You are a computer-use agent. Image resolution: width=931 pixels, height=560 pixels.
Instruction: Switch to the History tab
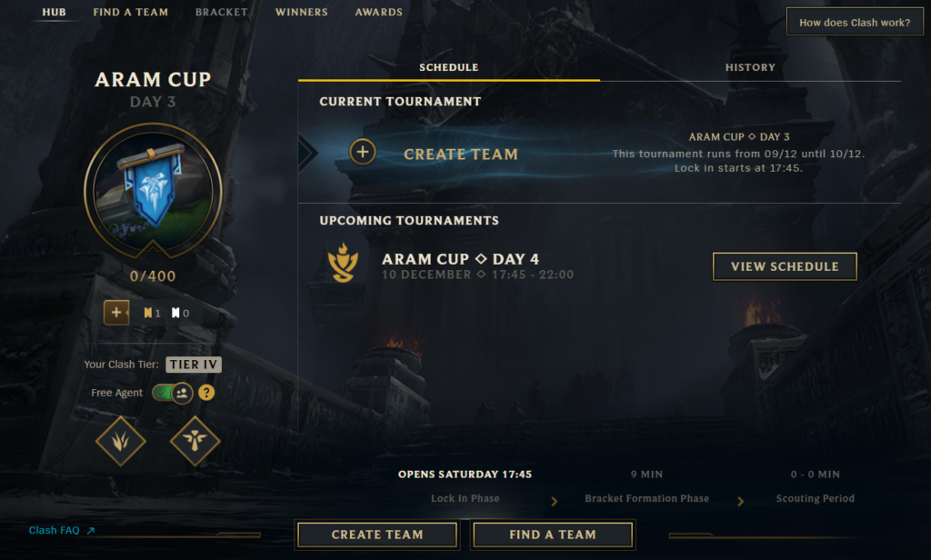point(750,67)
